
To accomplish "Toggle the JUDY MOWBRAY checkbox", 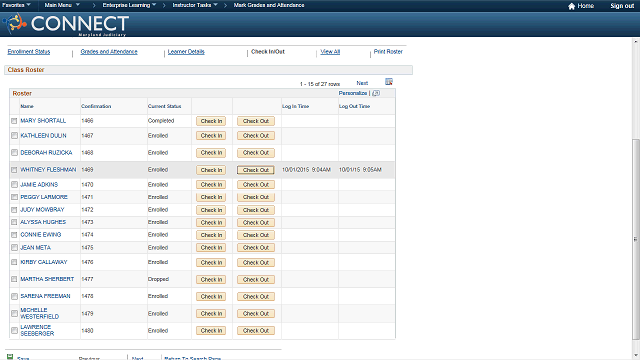I will coord(14,210).
